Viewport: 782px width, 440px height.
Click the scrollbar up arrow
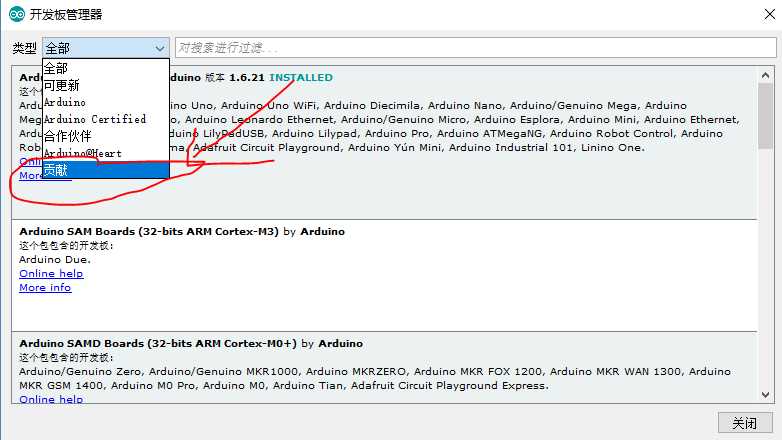point(765,75)
